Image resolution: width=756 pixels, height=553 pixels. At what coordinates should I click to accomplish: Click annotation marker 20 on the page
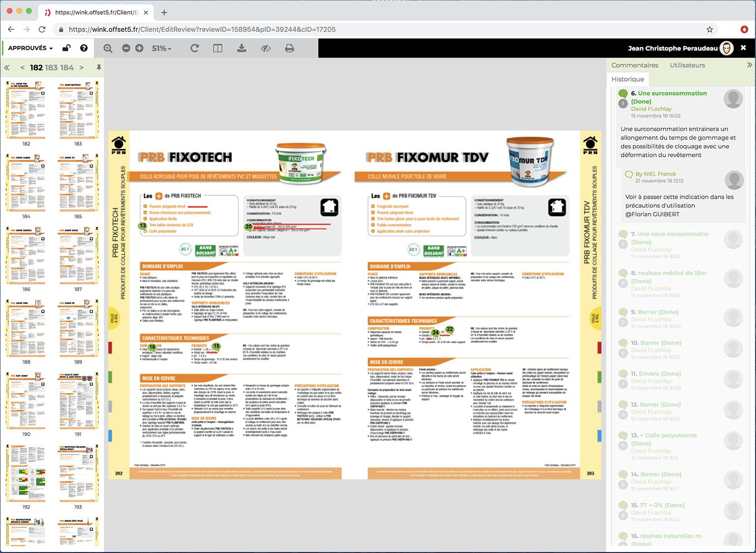click(x=248, y=227)
